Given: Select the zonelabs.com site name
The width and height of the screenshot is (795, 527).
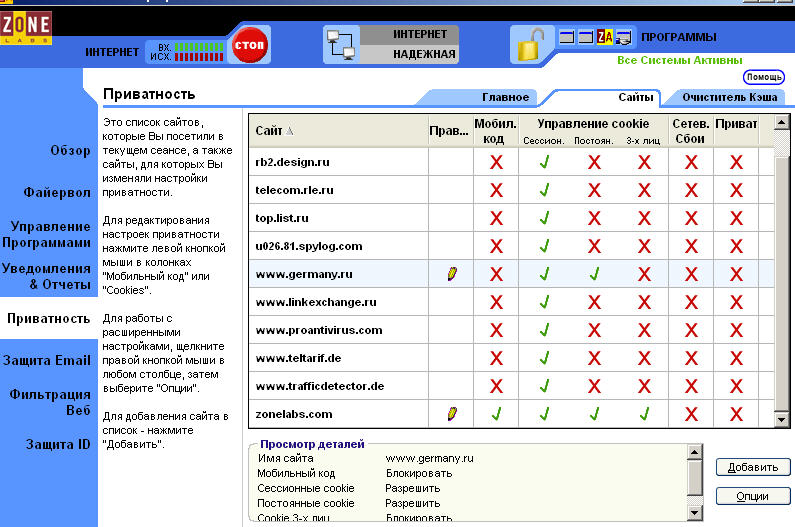Looking at the screenshot, I should tap(294, 414).
